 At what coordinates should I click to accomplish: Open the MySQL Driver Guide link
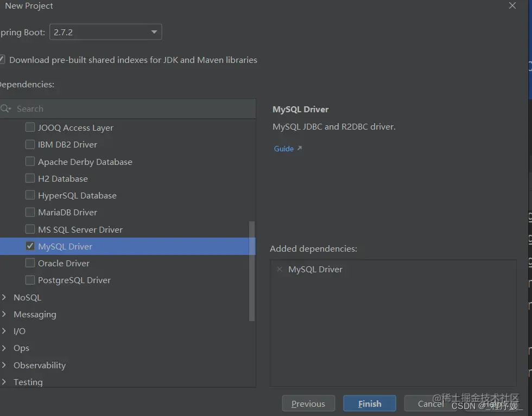[283, 149]
